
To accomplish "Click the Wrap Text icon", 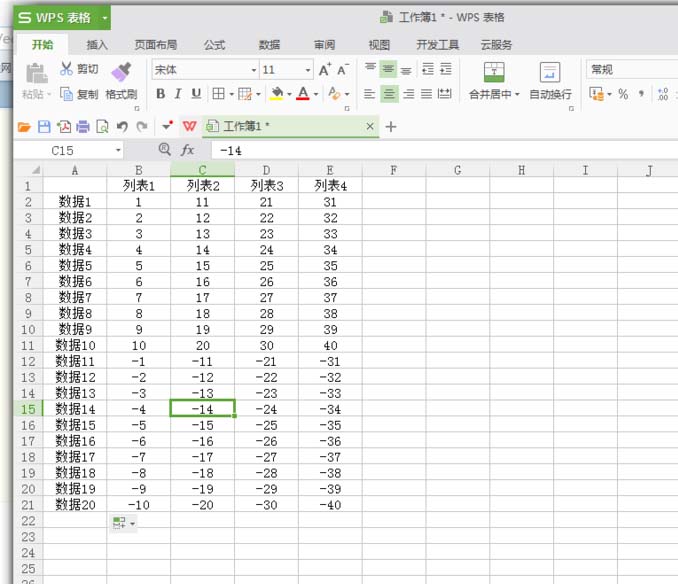I will click(550, 72).
